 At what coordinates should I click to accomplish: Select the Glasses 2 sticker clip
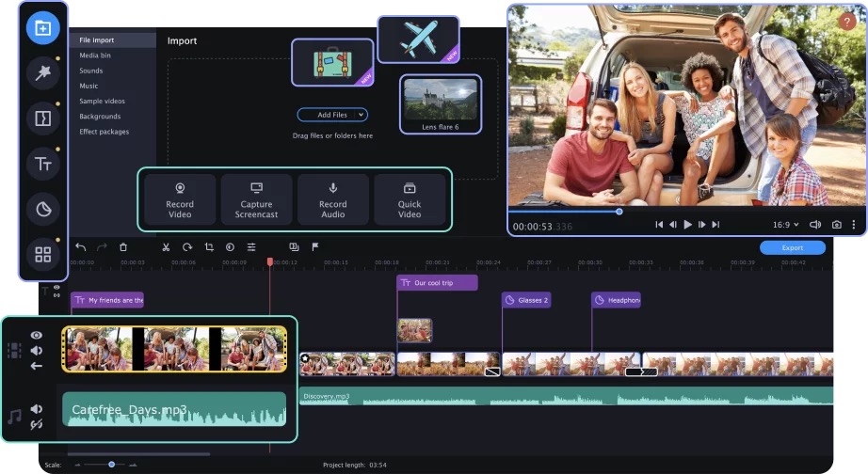point(526,300)
